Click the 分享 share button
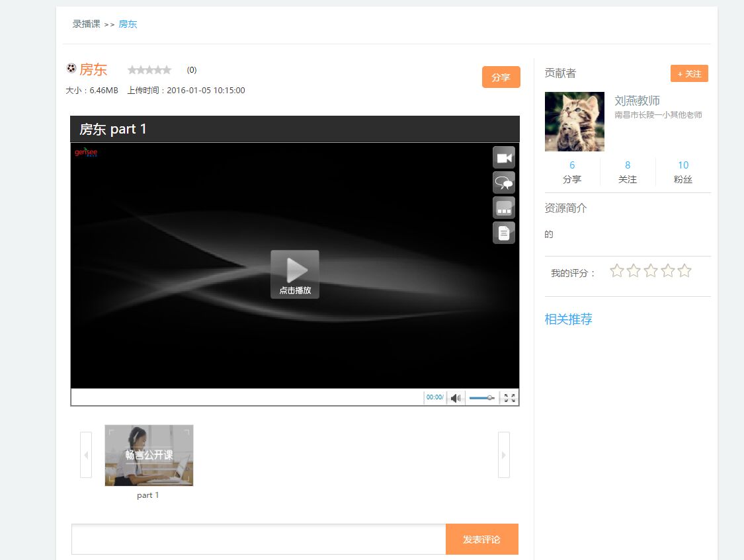The width and height of the screenshot is (744, 560). (x=501, y=77)
